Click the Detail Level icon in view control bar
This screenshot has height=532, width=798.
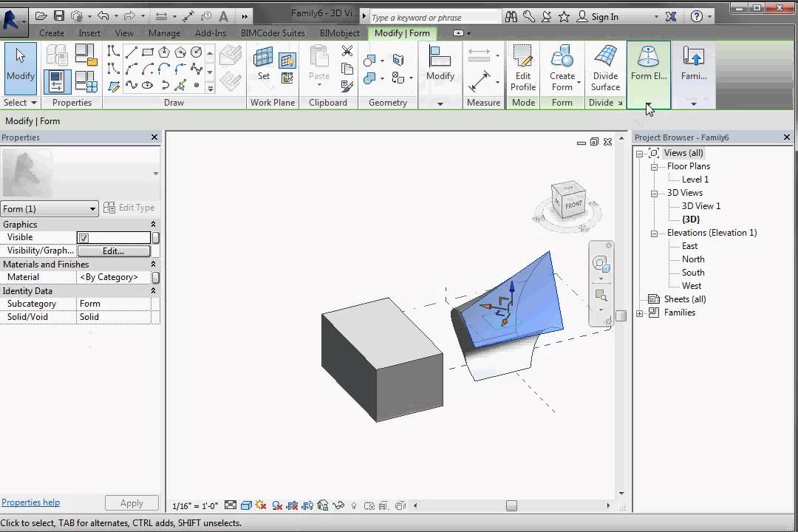(x=231, y=505)
